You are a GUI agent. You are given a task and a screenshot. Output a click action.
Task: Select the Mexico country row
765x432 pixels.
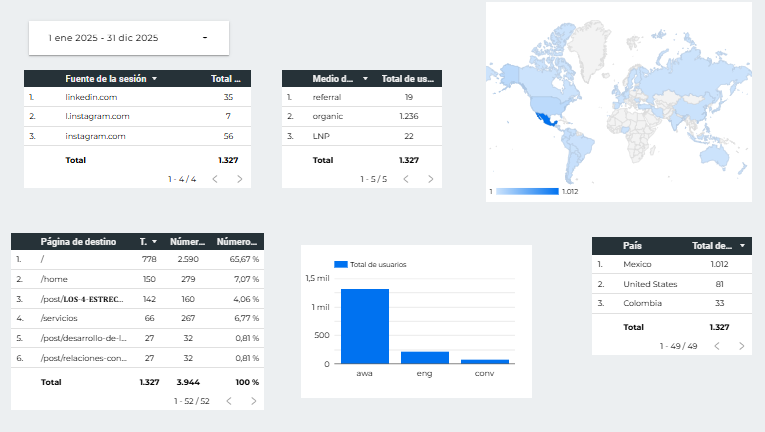672,264
